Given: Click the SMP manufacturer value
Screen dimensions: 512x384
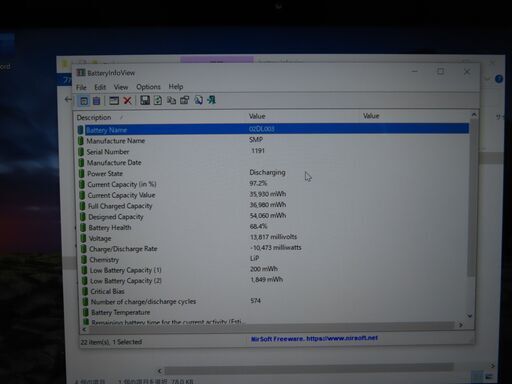Looking at the screenshot, I should click(x=256, y=140).
